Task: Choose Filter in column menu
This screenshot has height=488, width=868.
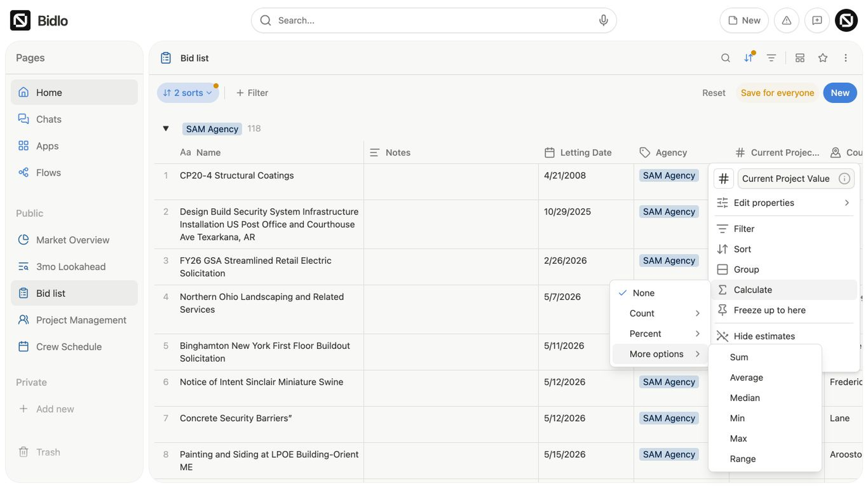Action: (x=783, y=229)
